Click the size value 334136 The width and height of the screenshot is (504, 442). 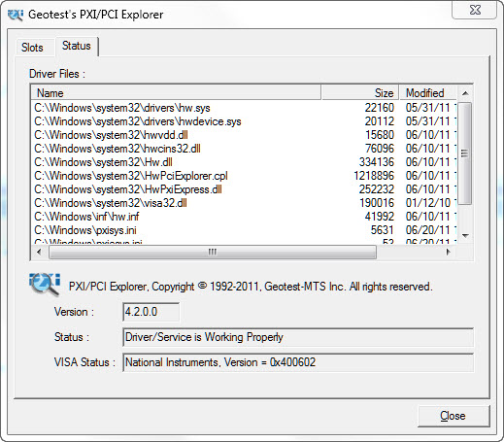[377, 162]
